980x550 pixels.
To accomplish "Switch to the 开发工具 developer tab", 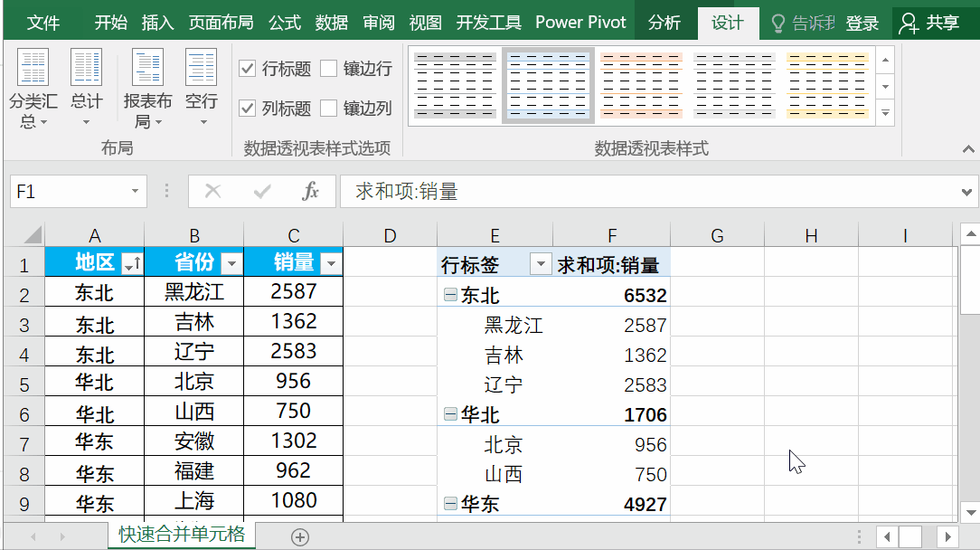I will click(489, 24).
